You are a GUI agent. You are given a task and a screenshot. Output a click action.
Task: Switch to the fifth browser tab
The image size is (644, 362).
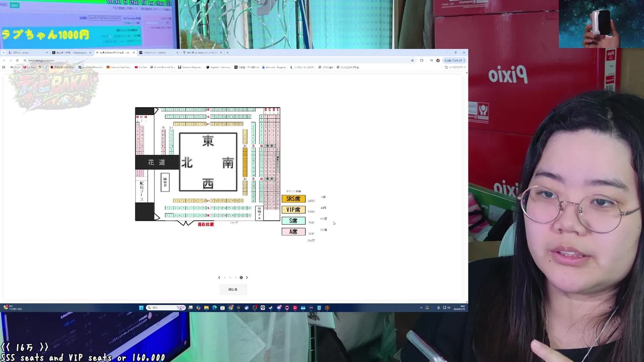(202, 52)
